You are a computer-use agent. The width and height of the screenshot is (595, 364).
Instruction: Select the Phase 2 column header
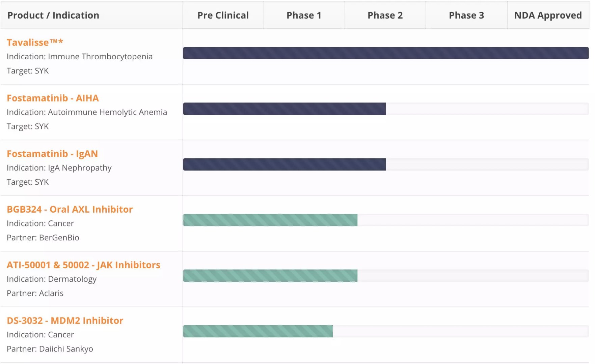coord(385,15)
